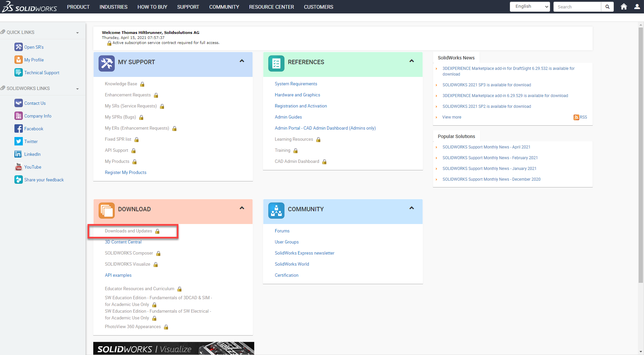
Task: Click the home icon in top bar
Action: pos(624,7)
